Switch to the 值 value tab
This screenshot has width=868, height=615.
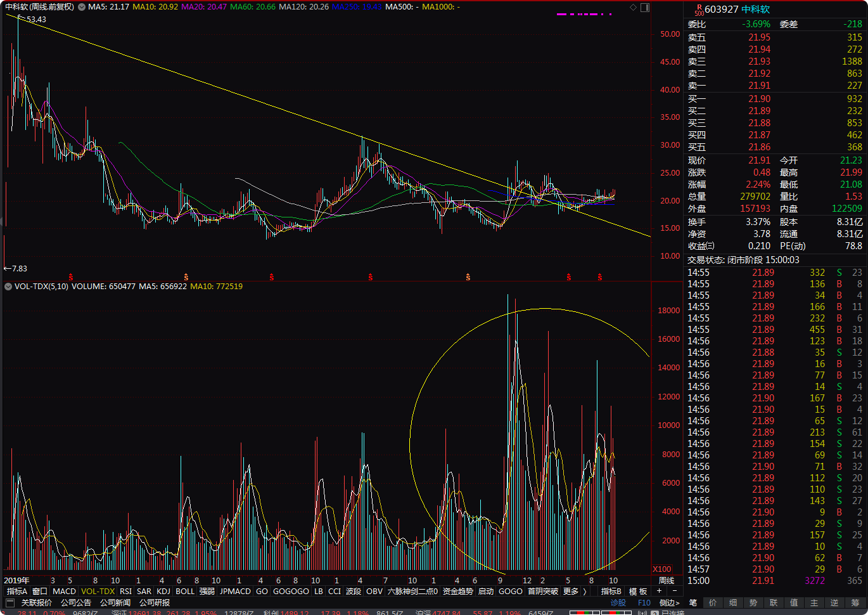click(794, 602)
